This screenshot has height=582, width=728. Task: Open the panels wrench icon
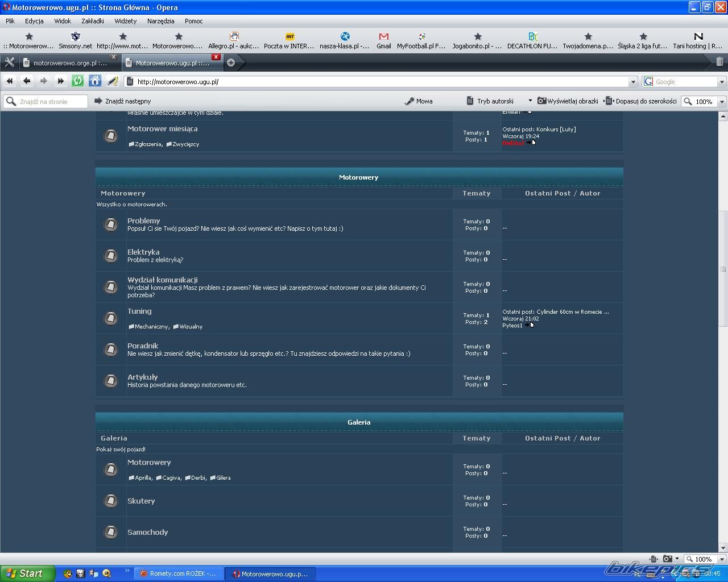coord(9,63)
